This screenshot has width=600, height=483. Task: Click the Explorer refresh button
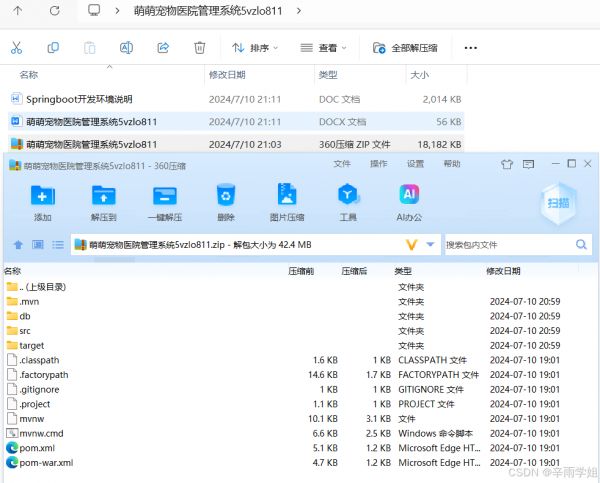[x=54, y=10]
